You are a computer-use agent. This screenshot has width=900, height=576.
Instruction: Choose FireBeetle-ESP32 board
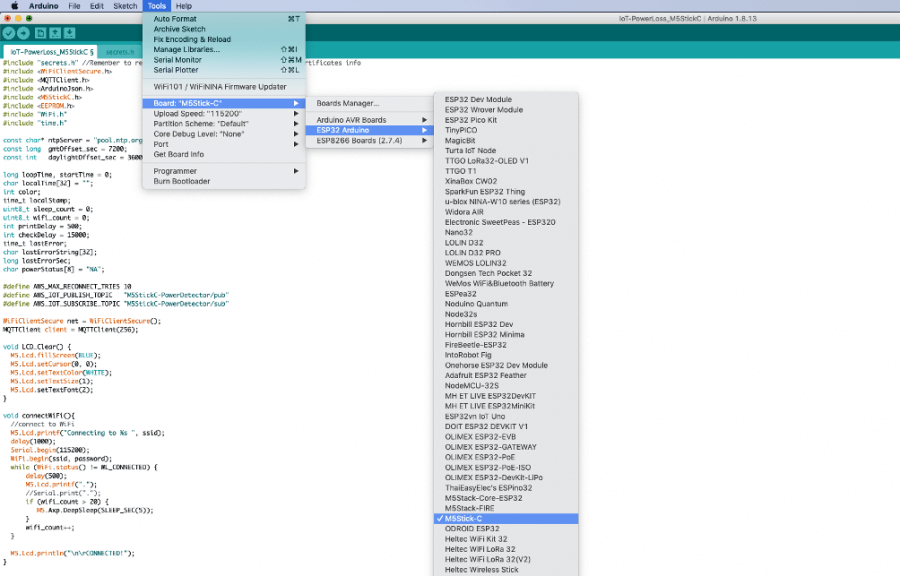pos(506,345)
